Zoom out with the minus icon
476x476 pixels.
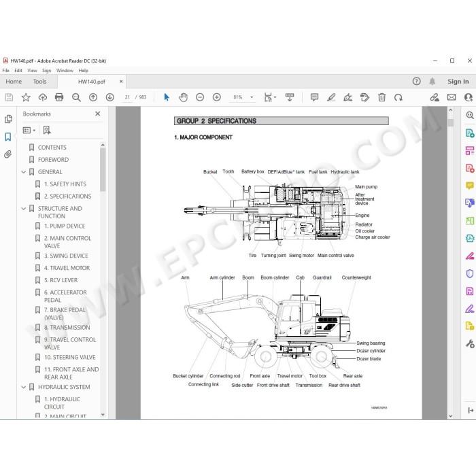coord(200,97)
